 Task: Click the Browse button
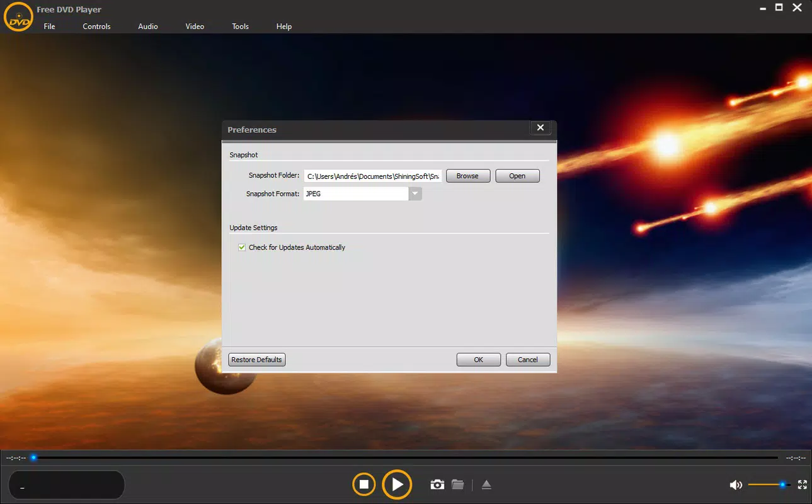point(467,176)
